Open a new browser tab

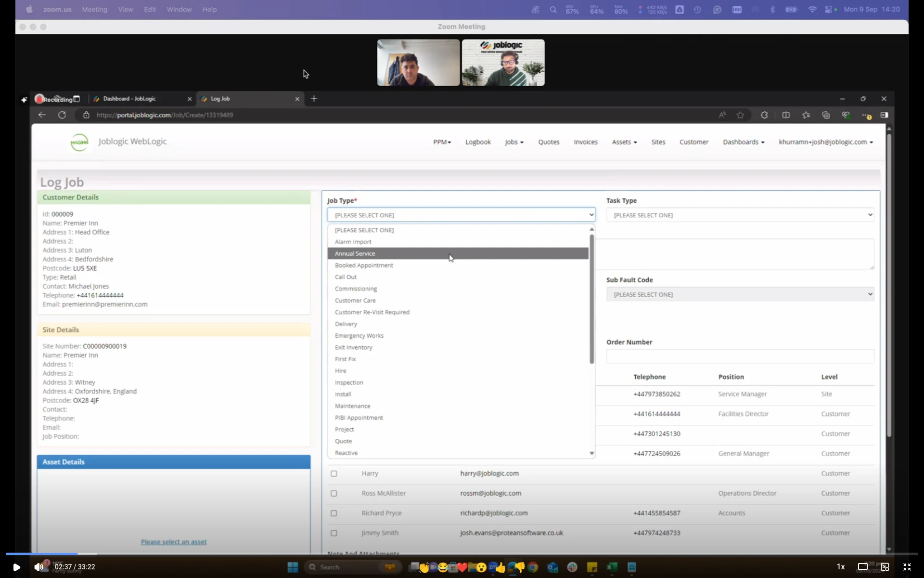click(x=314, y=99)
